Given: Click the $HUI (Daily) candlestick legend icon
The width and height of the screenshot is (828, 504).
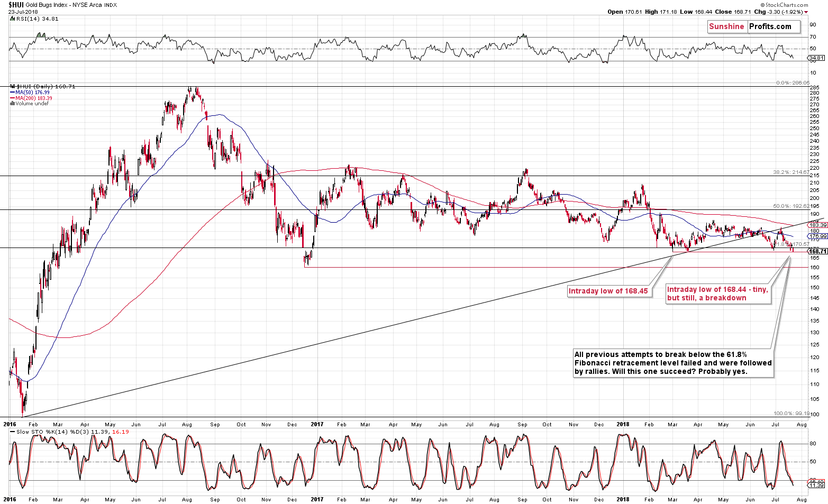Looking at the screenshot, I should [x=12, y=86].
